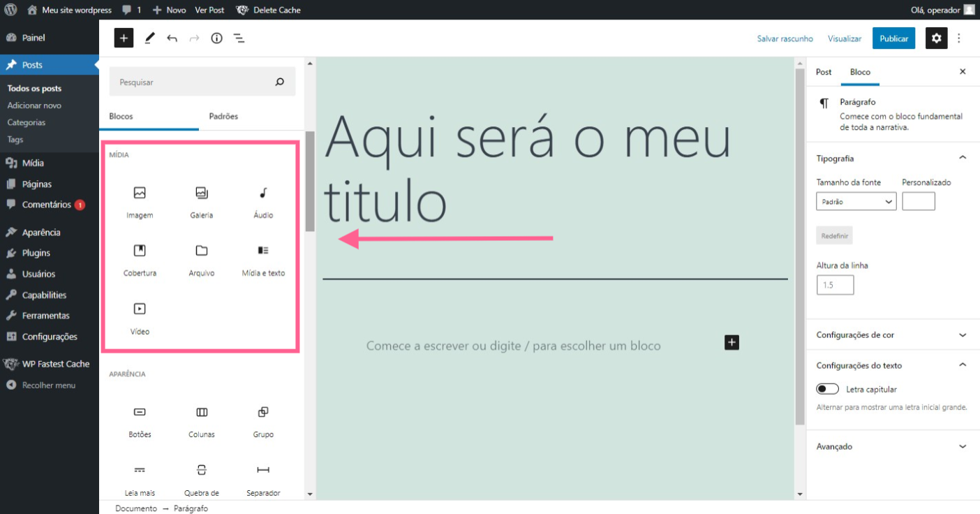Screen dimensions: 980x514
Task: Click the Publicar button
Action: 893,38
